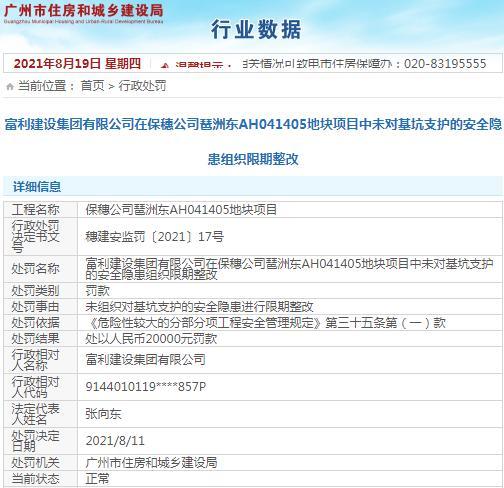The width and height of the screenshot is (504, 488).
Task: Click the name 张向东
Action: click(103, 414)
